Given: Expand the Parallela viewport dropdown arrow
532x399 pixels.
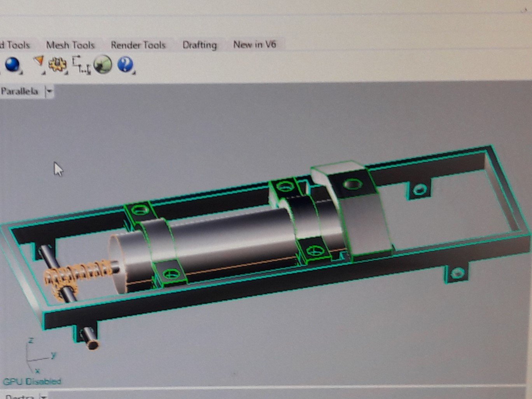Looking at the screenshot, I should tap(49, 92).
